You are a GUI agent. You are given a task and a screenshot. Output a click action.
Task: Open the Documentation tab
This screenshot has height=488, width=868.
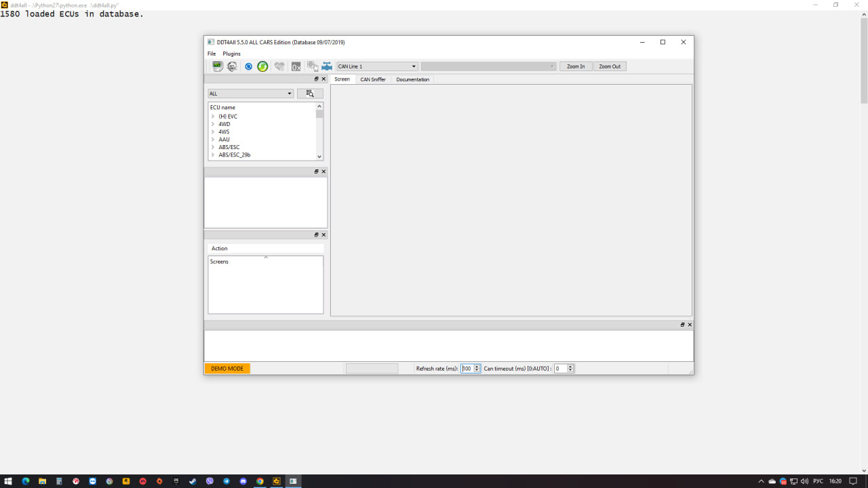coord(412,79)
